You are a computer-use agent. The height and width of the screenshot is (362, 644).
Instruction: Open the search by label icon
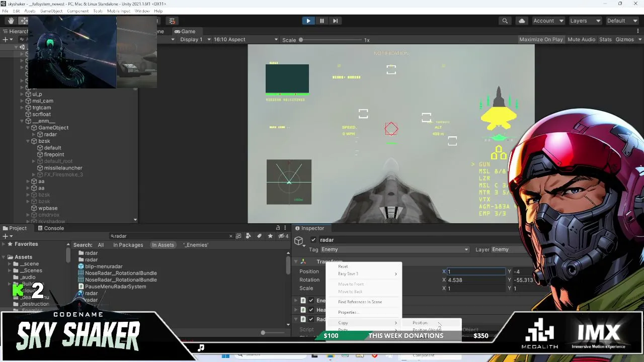click(259, 236)
